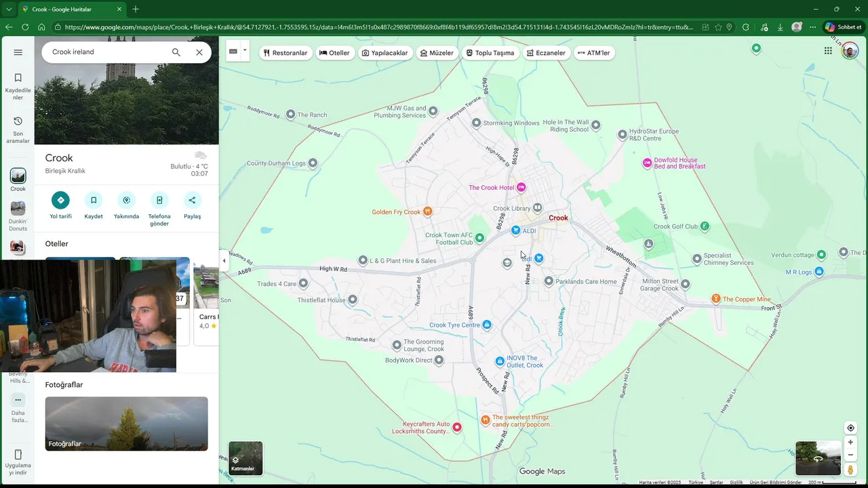Select the Crook recent item in sidebar

pos(18,180)
